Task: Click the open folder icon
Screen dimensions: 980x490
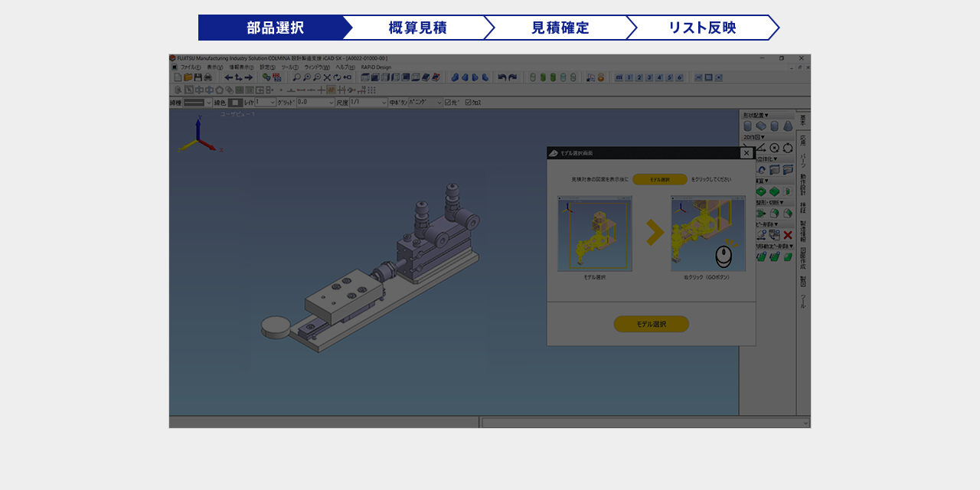Action: coord(188,77)
